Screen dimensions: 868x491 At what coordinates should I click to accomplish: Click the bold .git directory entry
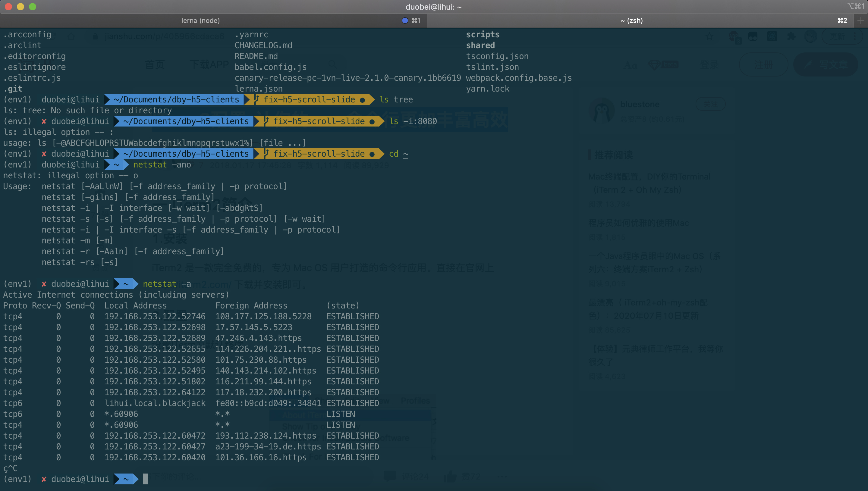point(13,89)
